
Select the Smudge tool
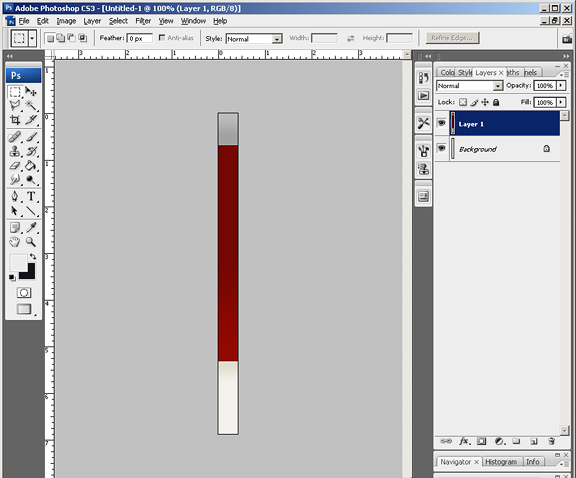click(x=15, y=180)
